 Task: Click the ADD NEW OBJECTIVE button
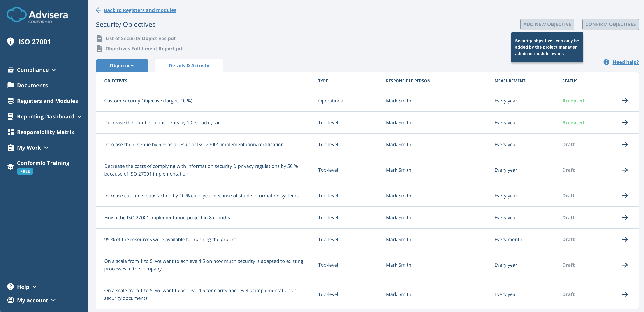[547, 24]
